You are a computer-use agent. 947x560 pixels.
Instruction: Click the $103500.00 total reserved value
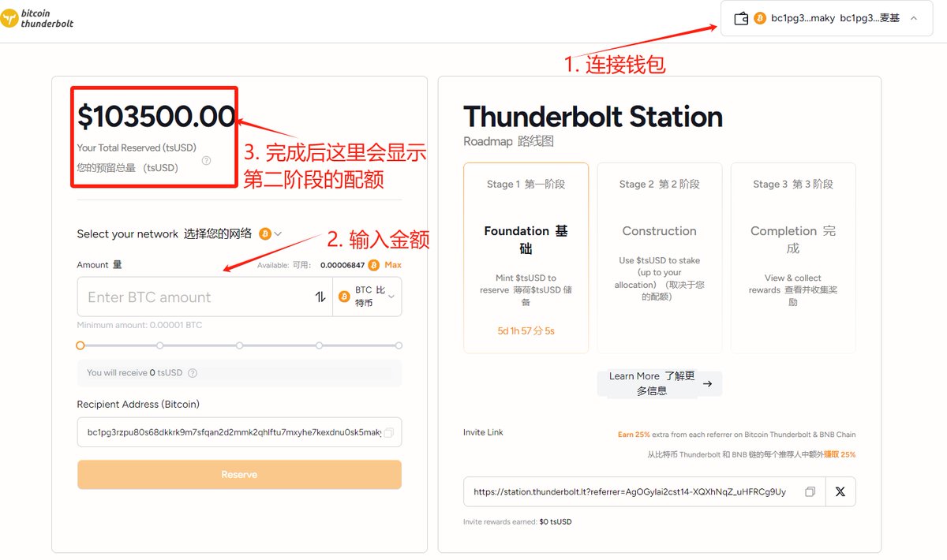point(156,117)
